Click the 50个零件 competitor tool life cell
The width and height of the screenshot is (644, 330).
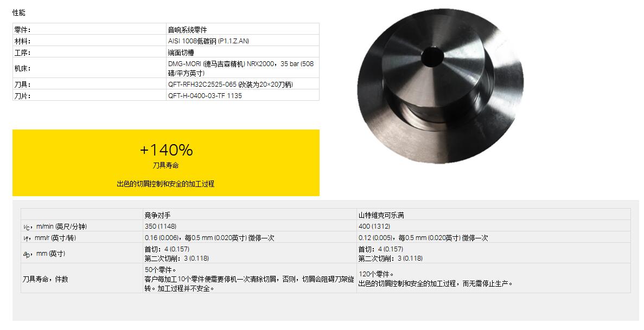250,279
